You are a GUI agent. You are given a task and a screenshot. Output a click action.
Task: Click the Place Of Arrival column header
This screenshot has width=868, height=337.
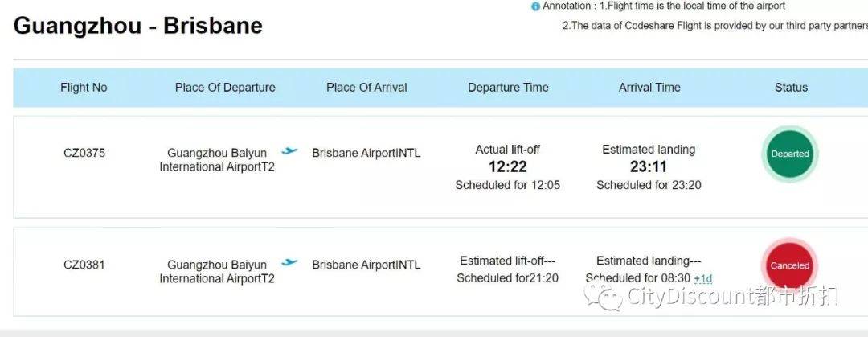click(366, 88)
